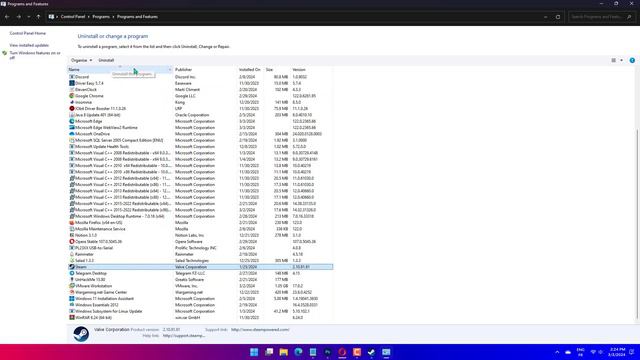
Task: Go up one level arrow
Action: [x=38, y=17]
